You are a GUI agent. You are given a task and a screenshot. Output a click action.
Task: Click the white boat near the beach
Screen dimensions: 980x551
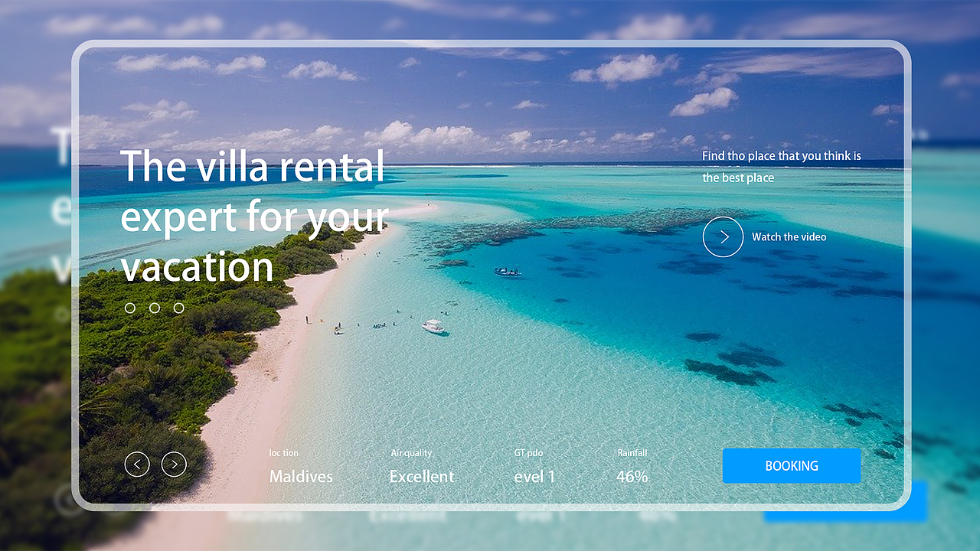coord(434,326)
